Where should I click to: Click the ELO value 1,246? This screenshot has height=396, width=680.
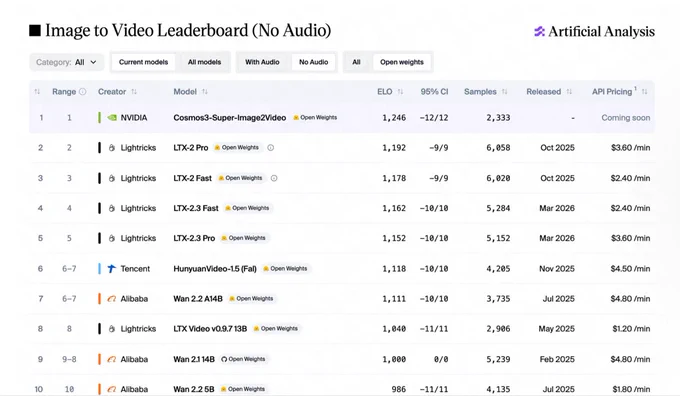click(x=394, y=118)
